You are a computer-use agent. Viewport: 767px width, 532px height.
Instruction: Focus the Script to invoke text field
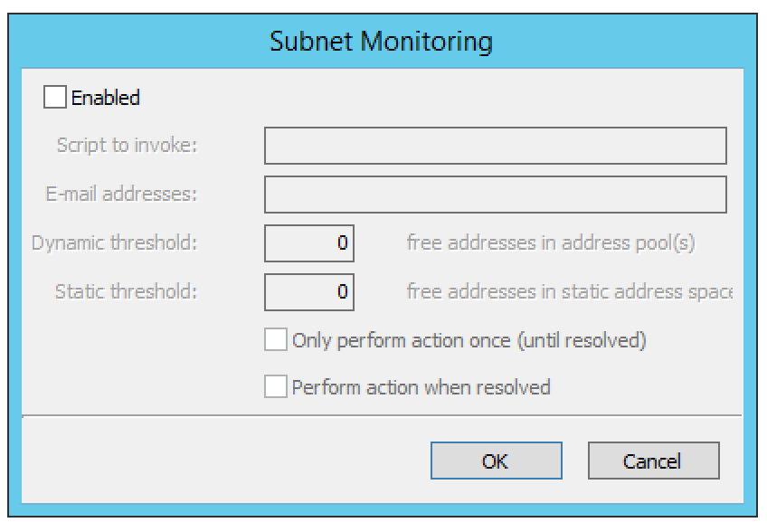[x=496, y=146]
